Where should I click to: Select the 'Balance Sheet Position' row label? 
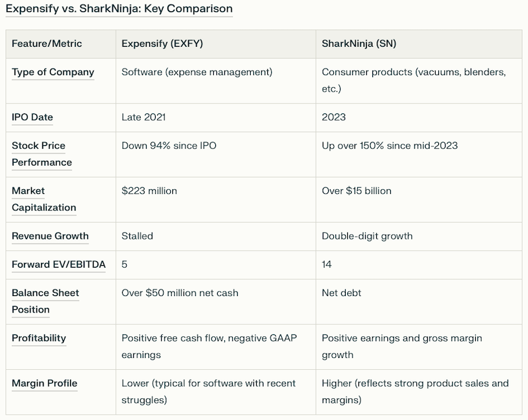[46, 301]
